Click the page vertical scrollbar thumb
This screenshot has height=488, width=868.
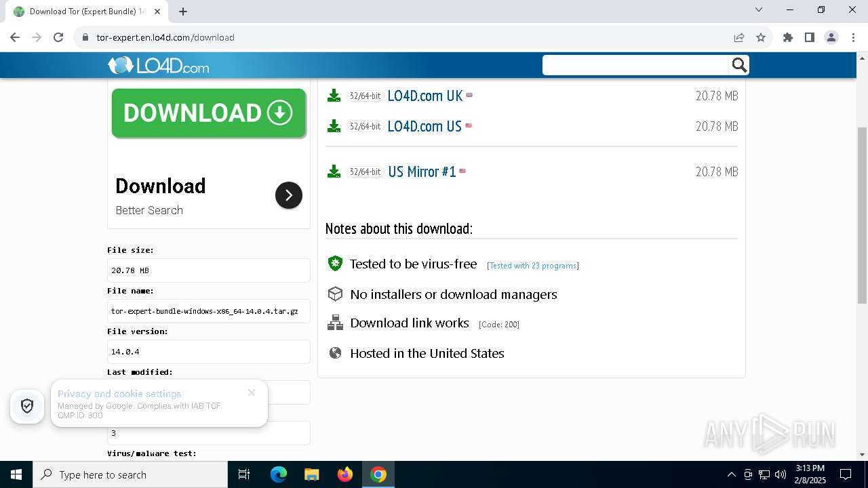click(x=862, y=215)
